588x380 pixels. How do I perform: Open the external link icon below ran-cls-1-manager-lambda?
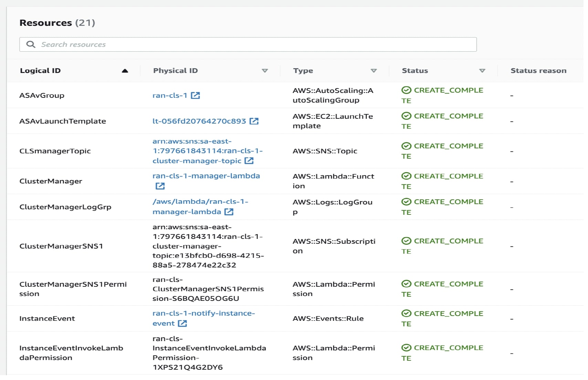pyautogui.click(x=160, y=186)
